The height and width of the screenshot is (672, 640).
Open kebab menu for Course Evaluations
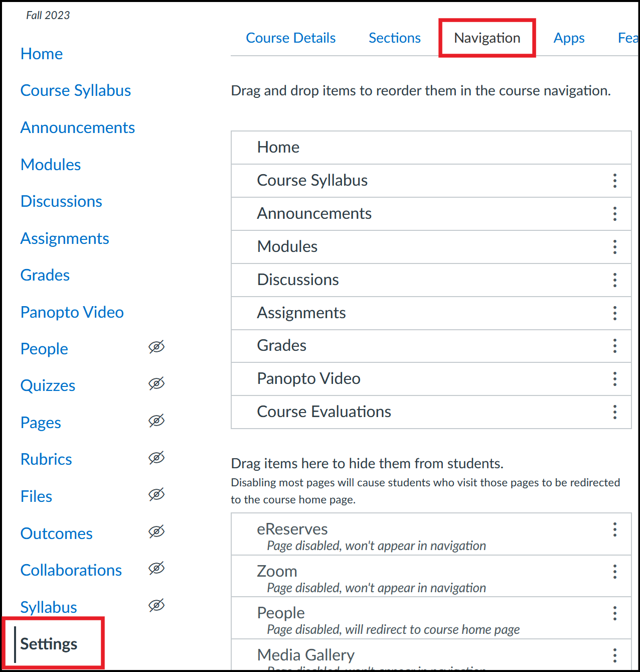(614, 412)
